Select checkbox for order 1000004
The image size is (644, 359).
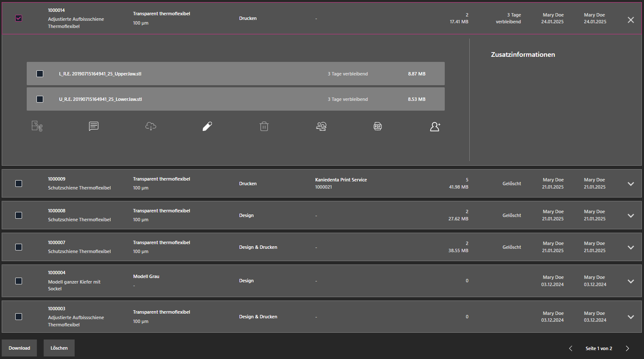point(19,281)
